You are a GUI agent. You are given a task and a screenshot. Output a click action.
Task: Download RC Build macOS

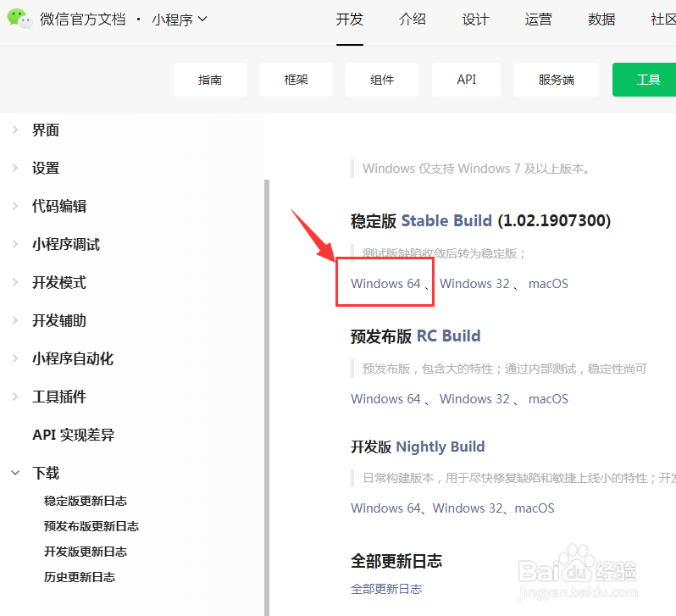click(548, 398)
